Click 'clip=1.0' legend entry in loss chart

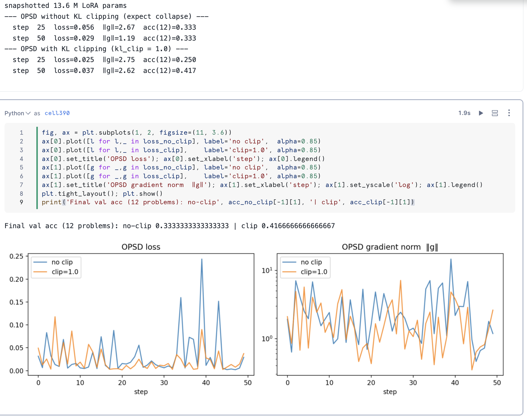pos(56,272)
